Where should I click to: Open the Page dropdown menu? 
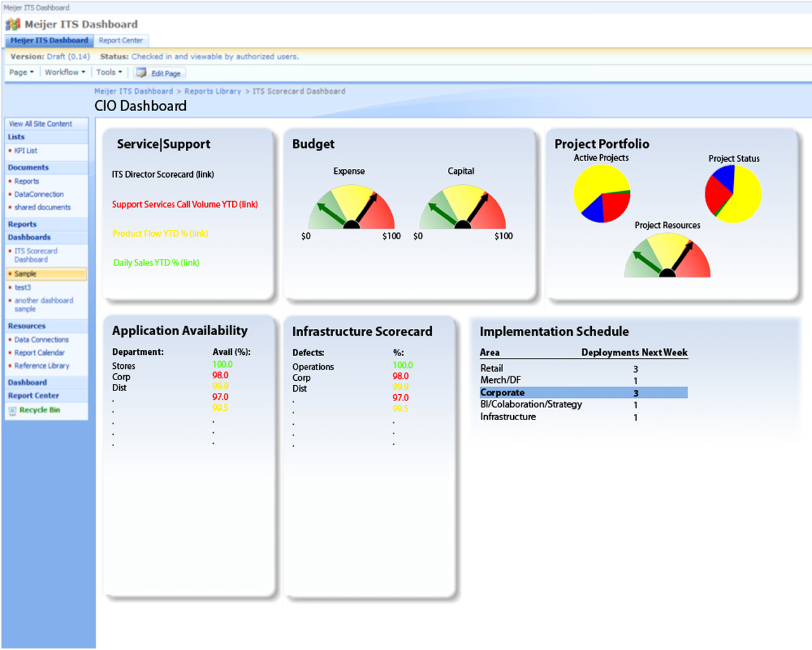coord(22,72)
